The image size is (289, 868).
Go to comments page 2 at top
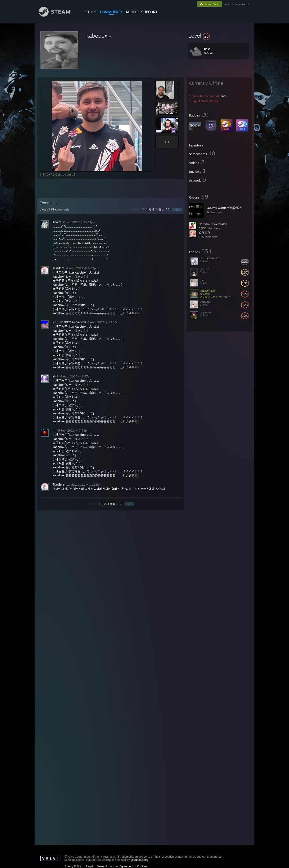[146, 210]
